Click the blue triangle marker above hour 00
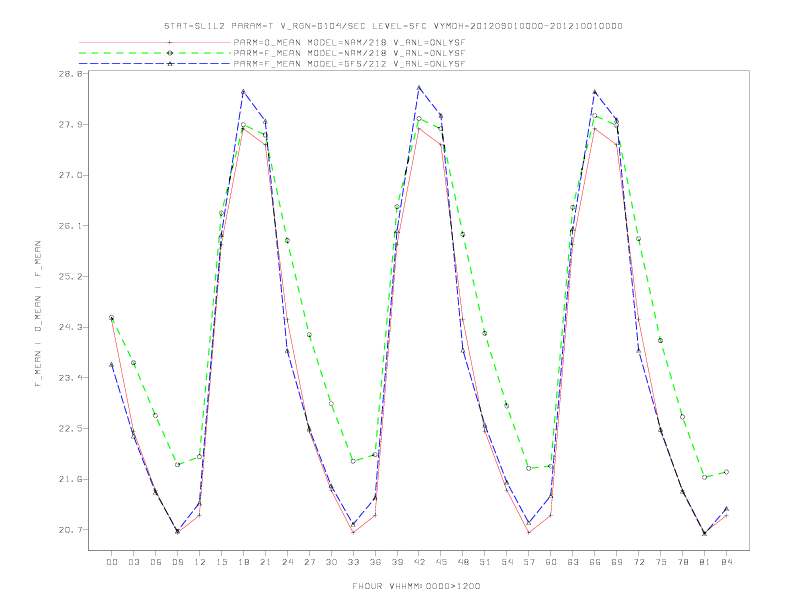This screenshot has width=792, height=612. [112, 364]
